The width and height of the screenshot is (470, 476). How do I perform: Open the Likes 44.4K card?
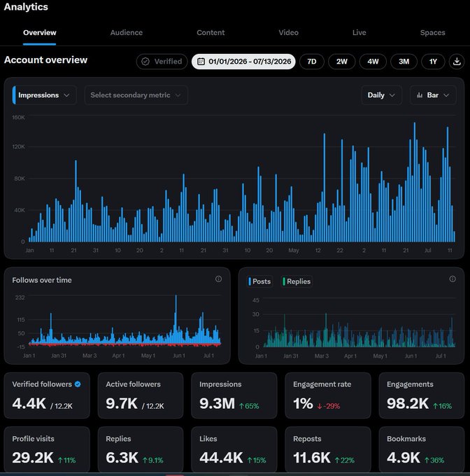pyautogui.click(x=234, y=449)
